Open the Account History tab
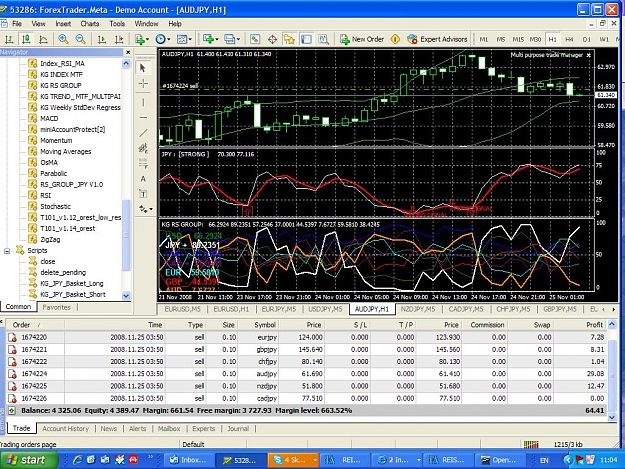The width and height of the screenshot is (625, 469). tap(65, 429)
